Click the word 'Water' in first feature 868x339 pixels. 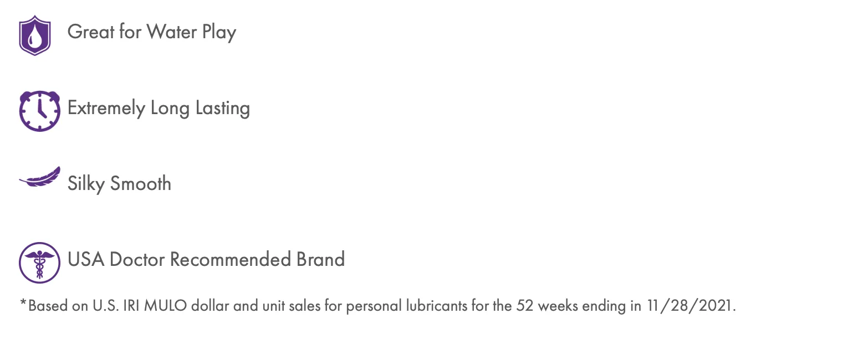(172, 32)
